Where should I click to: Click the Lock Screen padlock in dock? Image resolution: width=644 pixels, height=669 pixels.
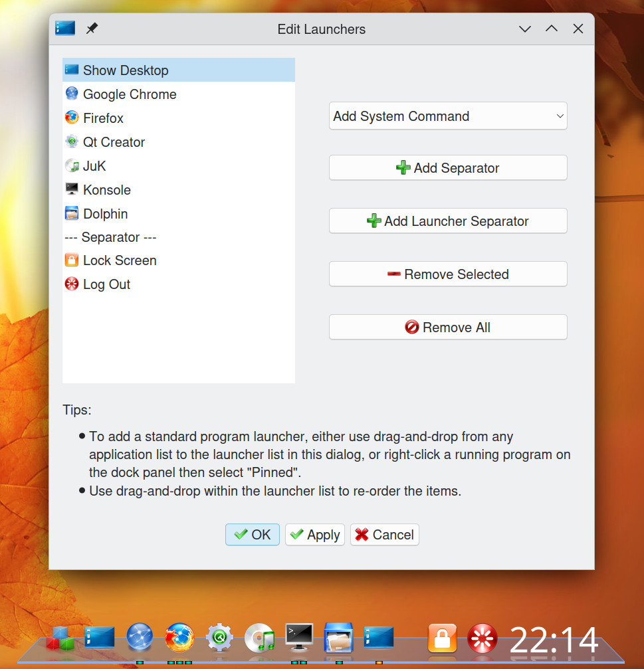point(442,638)
